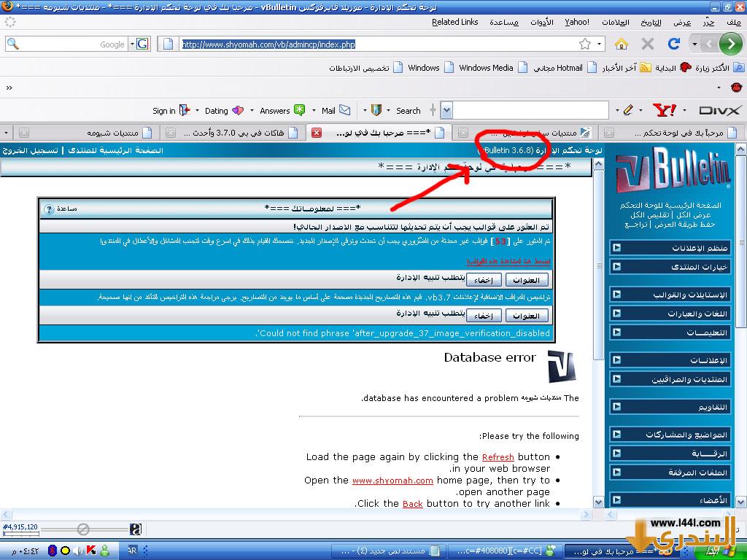This screenshot has height=560, width=747.
Task: Expand the الملفات المرفقة section
Action: (670, 472)
